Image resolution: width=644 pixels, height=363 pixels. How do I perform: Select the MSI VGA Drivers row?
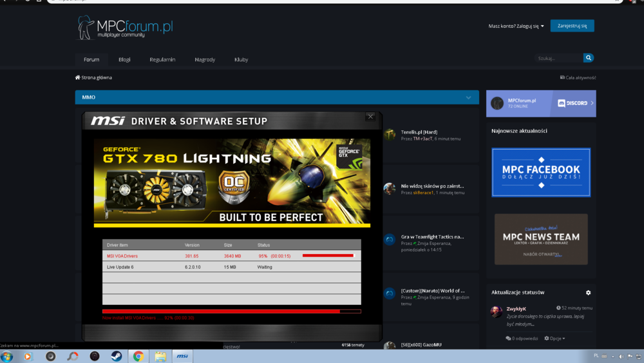click(x=232, y=256)
